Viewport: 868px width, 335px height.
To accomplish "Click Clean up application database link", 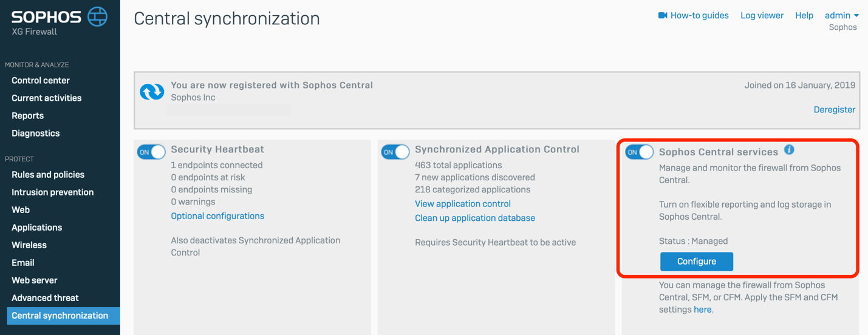I will (x=474, y=217).
